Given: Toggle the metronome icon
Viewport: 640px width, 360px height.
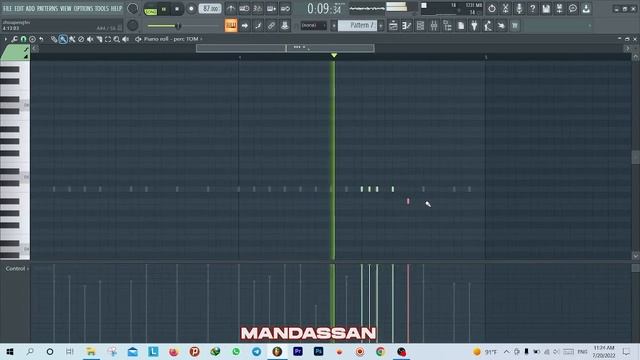Looking at the screenshot, I should [x=231, y=9].
